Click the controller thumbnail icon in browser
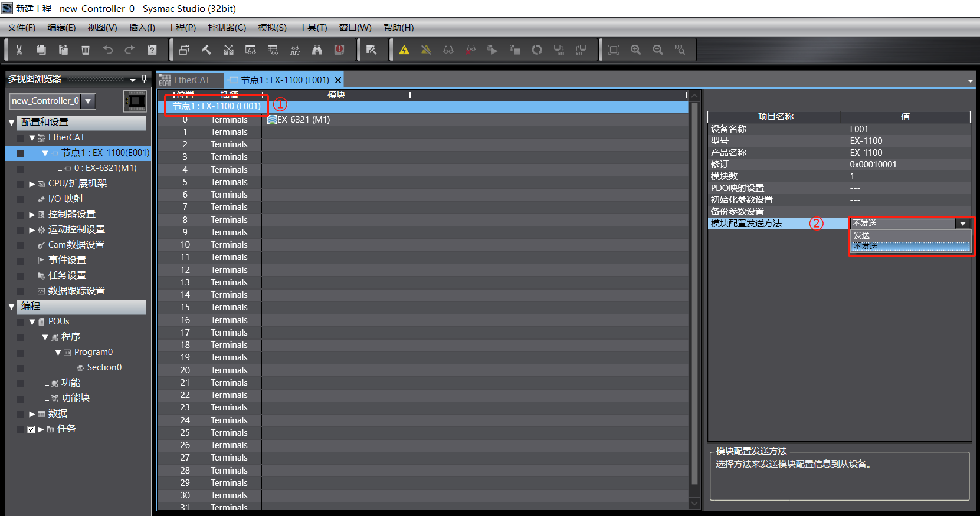980x516 pixels. point(135,101)
